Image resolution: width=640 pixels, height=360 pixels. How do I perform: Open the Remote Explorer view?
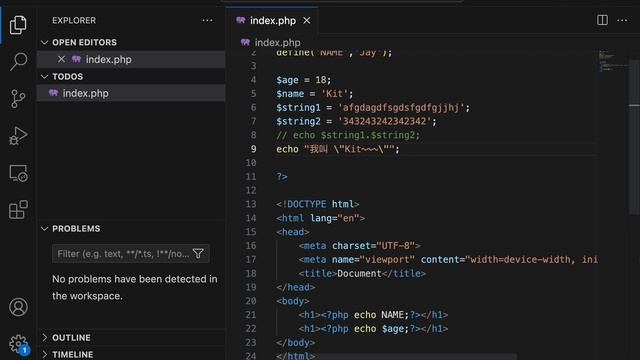point(18,173)
